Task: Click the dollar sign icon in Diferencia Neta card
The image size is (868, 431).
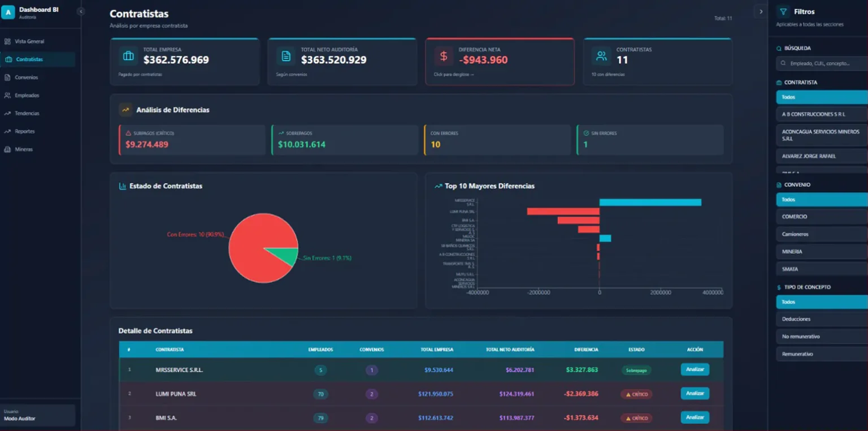Action: [x=444, y=56]
